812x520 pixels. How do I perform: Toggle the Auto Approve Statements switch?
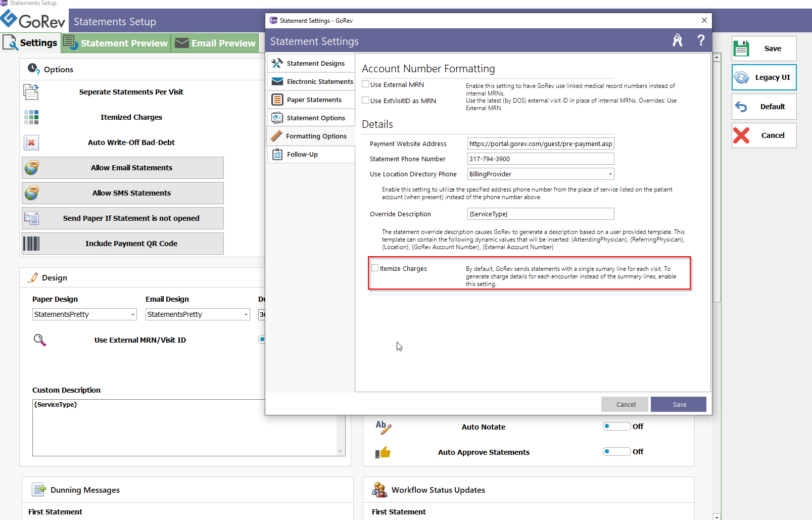(616, 452)
